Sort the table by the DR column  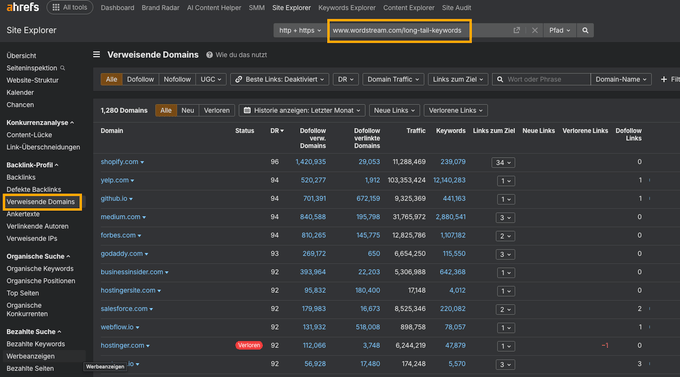(x=277, y=131)
